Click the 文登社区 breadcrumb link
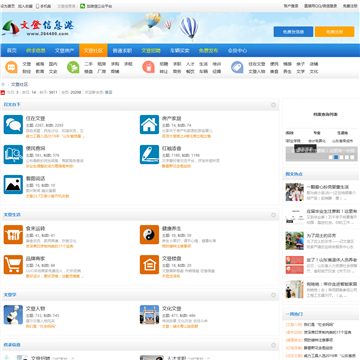The width and height of the screenshot is (360, 360). [19, 84]
